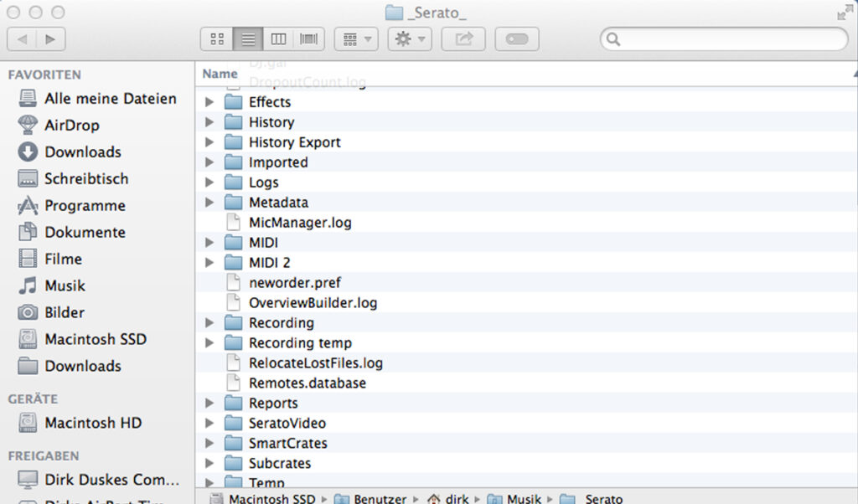This screenshot has width=858, height=504.
Task: Select the Subcrates folder name
Action: pos(280,464)
